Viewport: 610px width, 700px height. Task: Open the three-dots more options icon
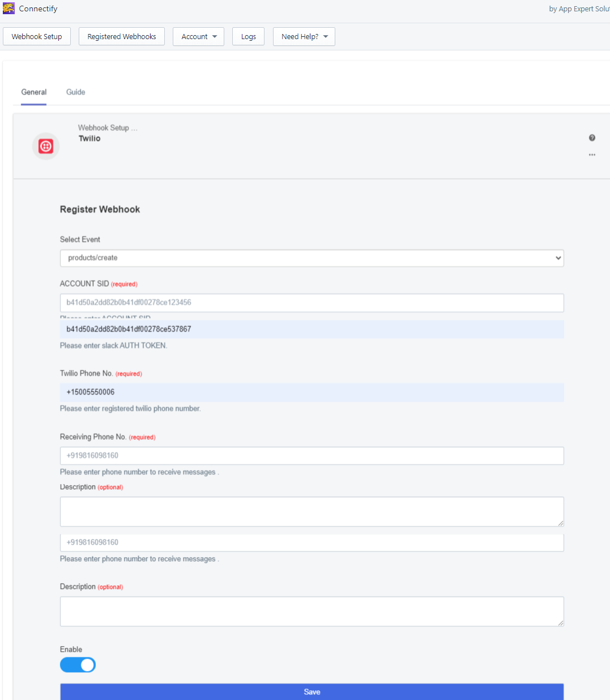point(592,155)
